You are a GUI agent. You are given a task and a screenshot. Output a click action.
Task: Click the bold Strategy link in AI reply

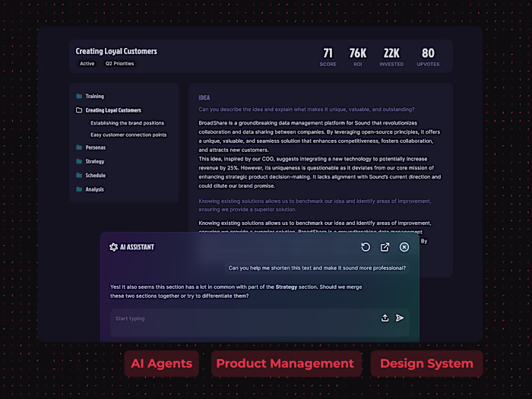pyautogui.click(x=286, y=287)
